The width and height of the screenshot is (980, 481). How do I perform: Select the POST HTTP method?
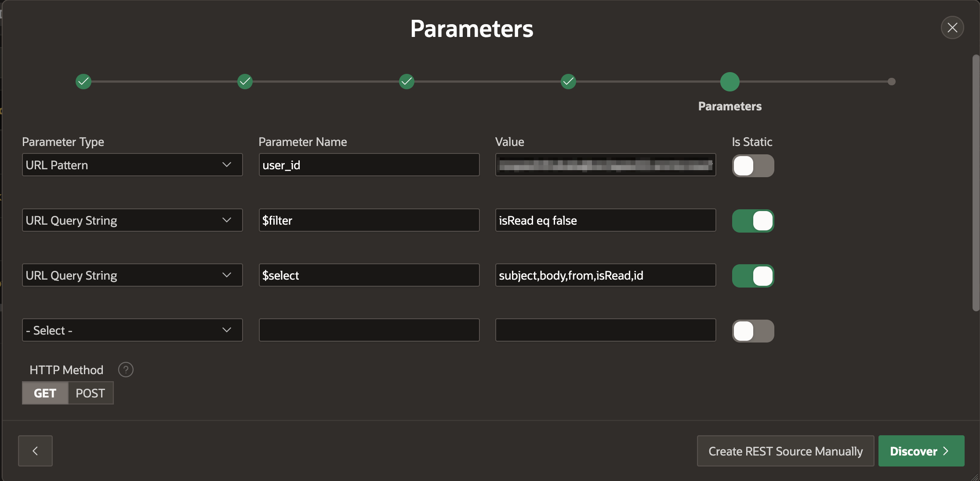pos(91,393)
